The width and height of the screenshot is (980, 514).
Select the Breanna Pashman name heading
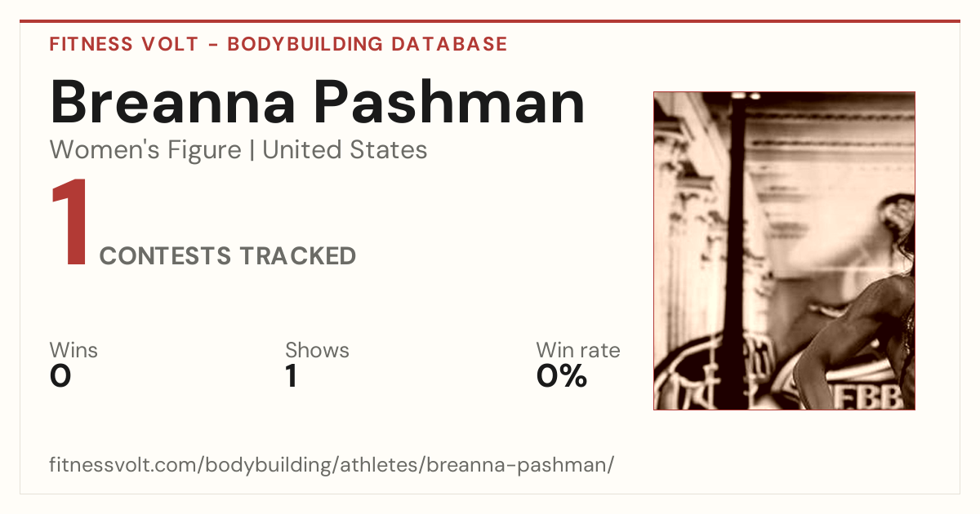tap(318, 102)
